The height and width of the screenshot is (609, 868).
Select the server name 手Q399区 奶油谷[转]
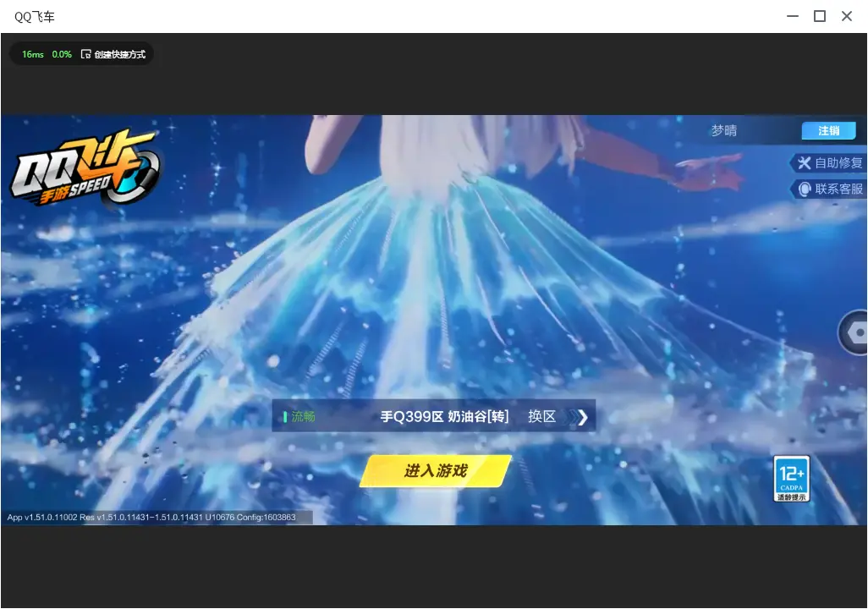coord(444,416)
